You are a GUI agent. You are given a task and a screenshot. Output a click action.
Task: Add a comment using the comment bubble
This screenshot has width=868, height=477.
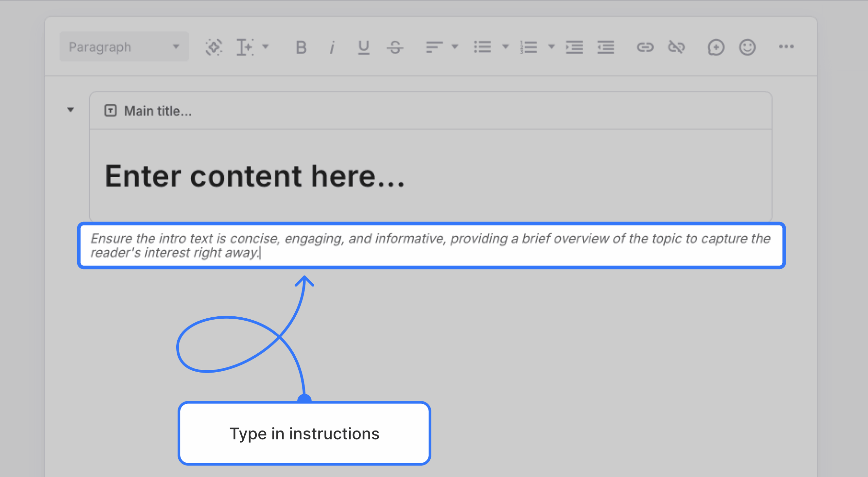point(716,47)
